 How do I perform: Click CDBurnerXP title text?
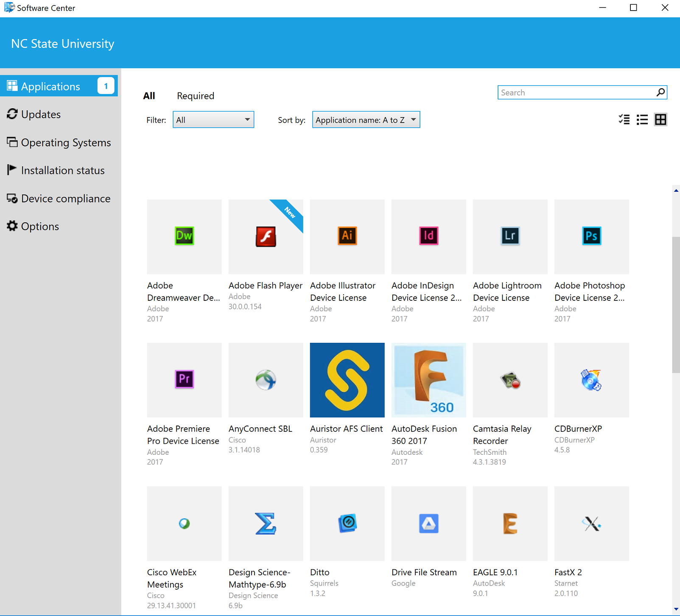[x=578, y=429]
